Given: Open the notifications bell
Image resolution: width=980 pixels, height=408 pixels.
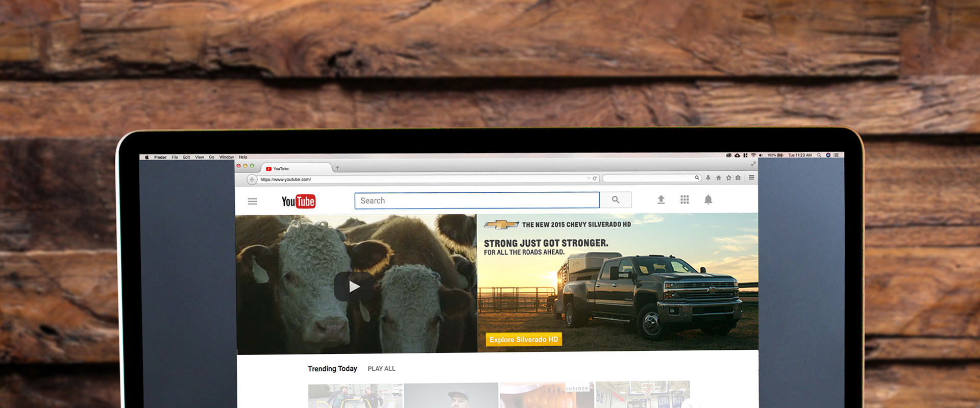Looking at the screenshot, I should tap(708, 199).
